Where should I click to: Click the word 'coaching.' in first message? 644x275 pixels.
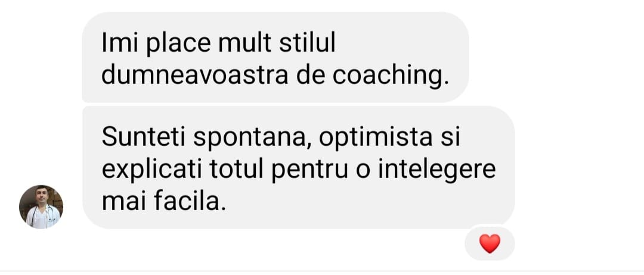(x=391, y=76)
